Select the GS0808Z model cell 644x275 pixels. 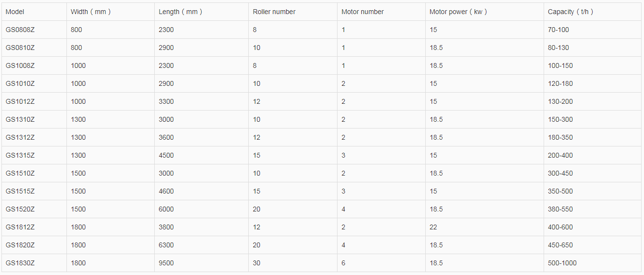point(20,30)
